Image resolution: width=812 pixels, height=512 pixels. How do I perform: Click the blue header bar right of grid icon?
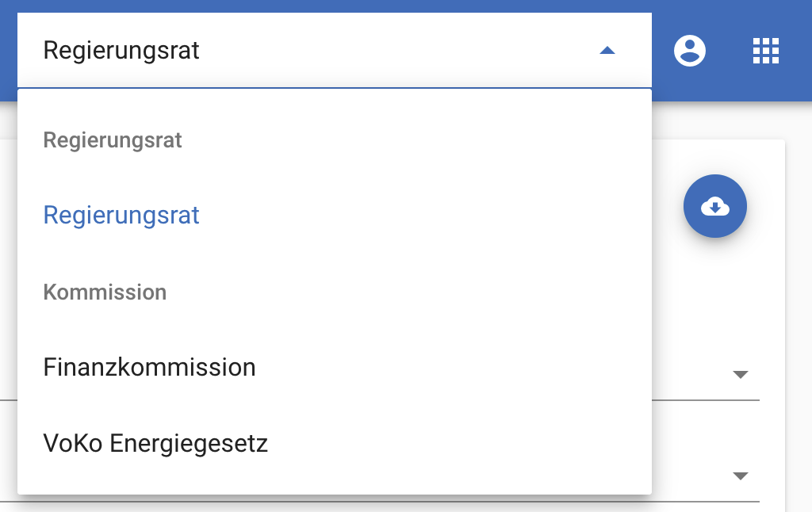pos(798,51)
